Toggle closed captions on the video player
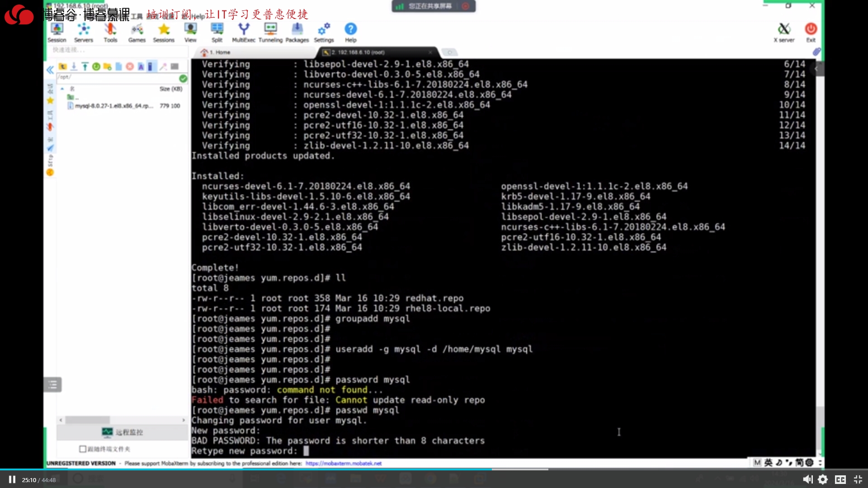The image size is (868, 488). (x=840, y=479)
